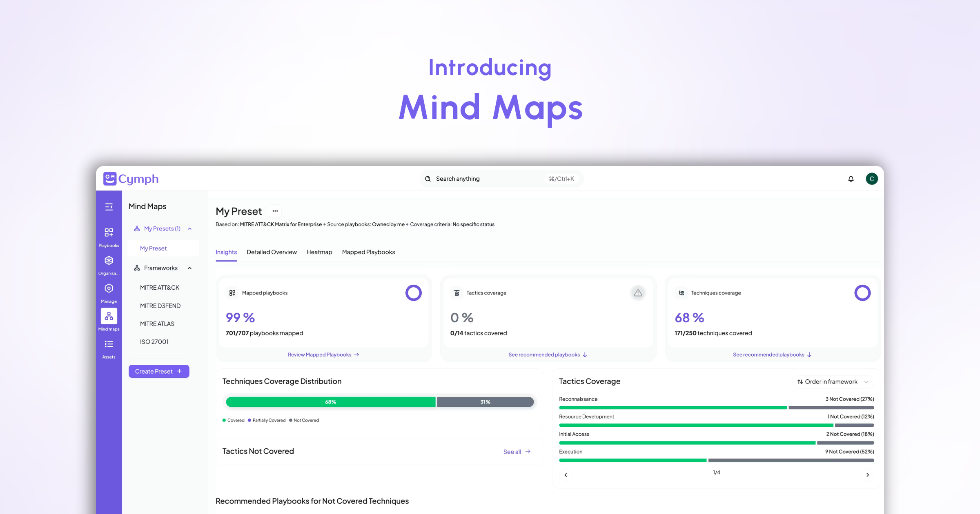Screen dimensions: 980x514
Task: Collapse the My Presets section
Action: coord(189,228)
